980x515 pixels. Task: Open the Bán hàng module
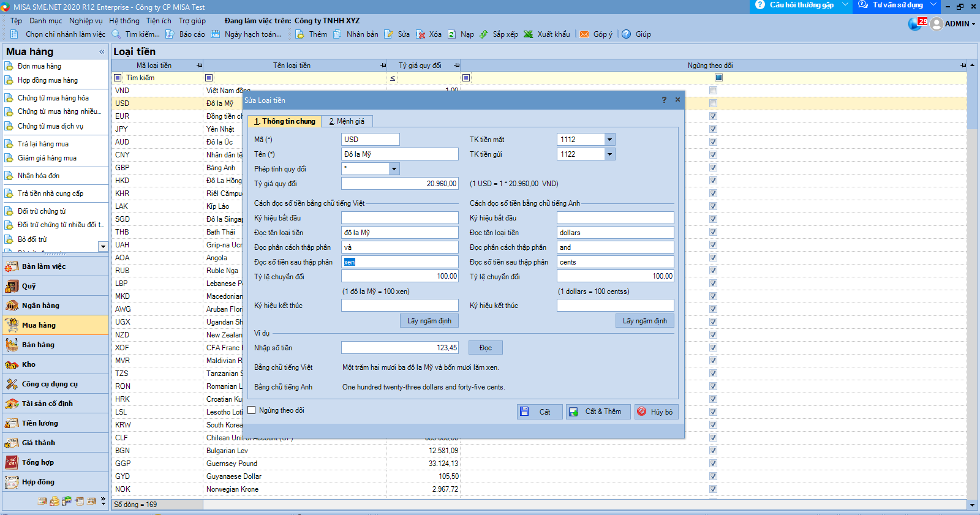[56, 345]
